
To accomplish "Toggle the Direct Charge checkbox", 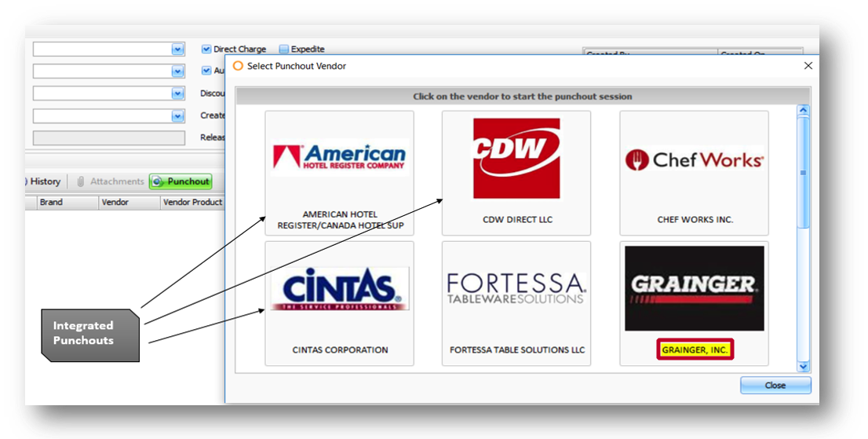I will [x=206, y=49].
